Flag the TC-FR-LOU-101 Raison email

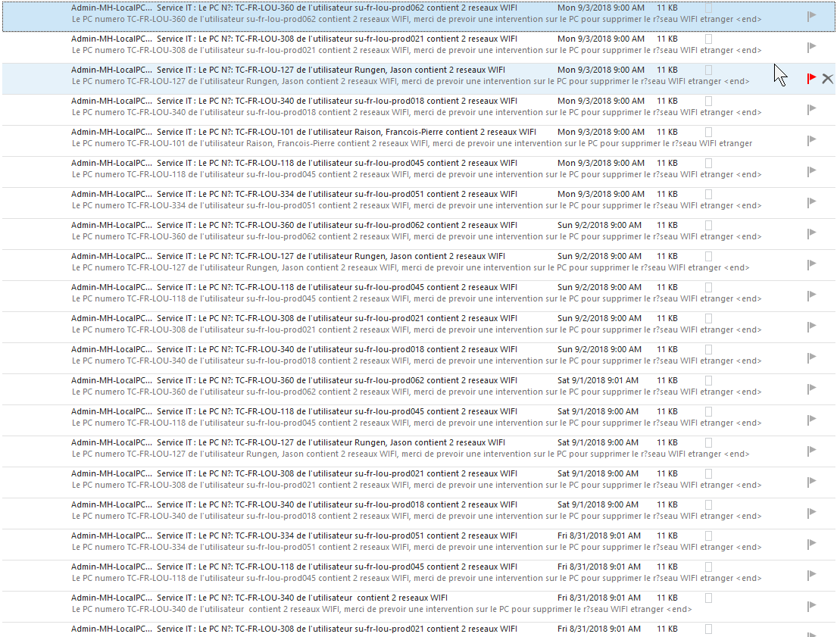click(x=811, y=140)
